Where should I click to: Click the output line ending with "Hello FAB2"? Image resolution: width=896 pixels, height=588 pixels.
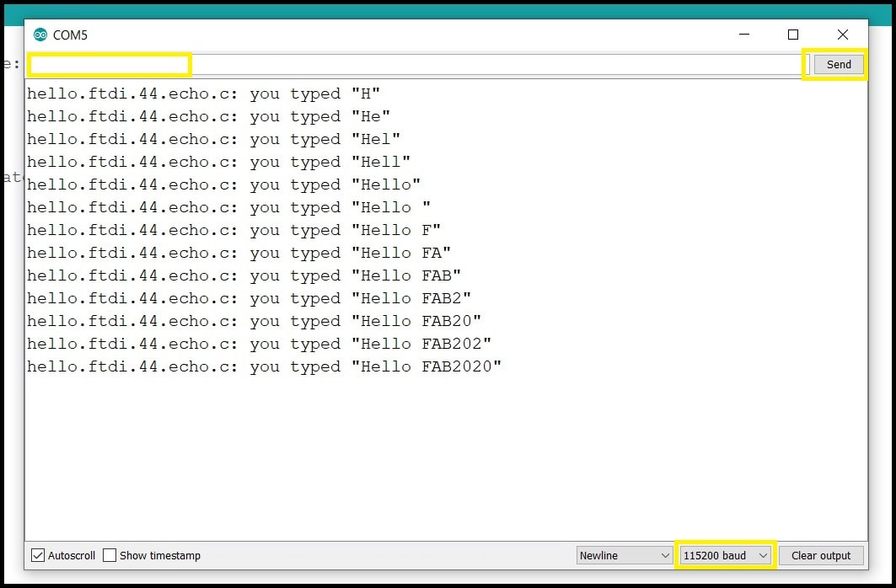249,298
